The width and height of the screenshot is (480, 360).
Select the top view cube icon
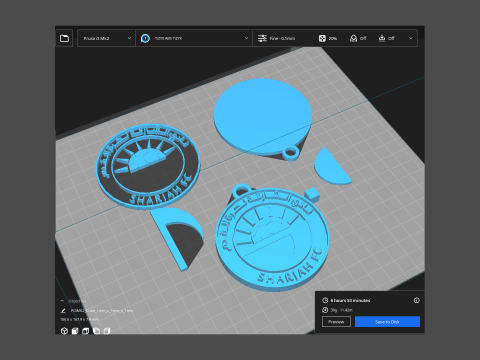[x=86, y=331]
